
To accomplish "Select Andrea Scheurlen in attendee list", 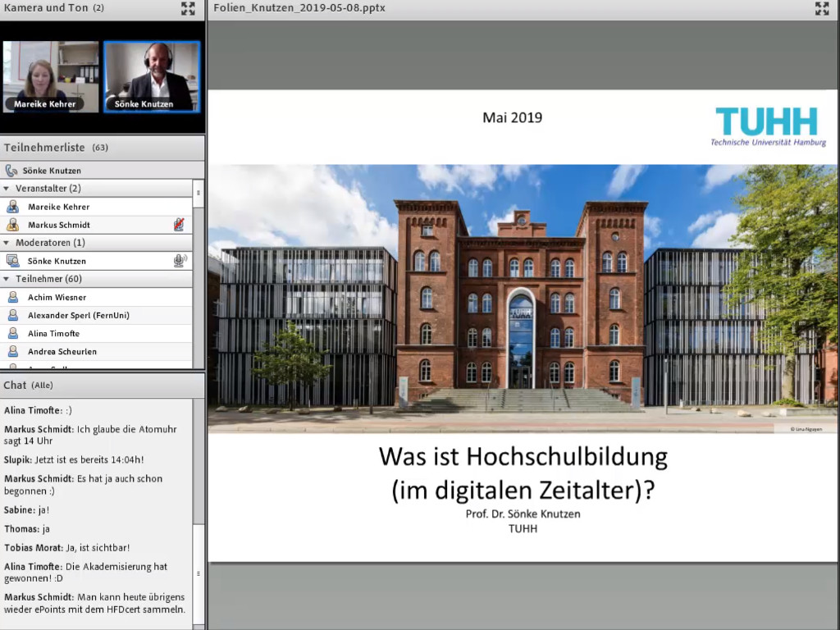I will (x=97, y=351).
